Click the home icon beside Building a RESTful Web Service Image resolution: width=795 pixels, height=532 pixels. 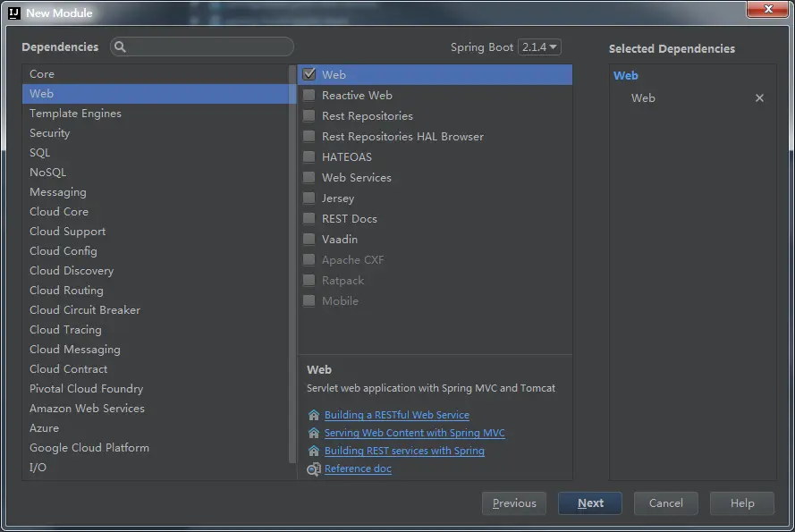coord(314,415)
